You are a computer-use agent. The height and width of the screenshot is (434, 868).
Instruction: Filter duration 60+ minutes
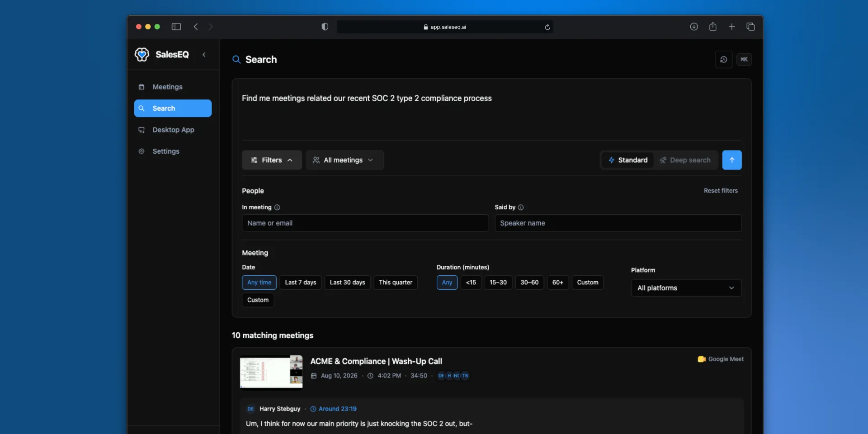click(558, 283)
